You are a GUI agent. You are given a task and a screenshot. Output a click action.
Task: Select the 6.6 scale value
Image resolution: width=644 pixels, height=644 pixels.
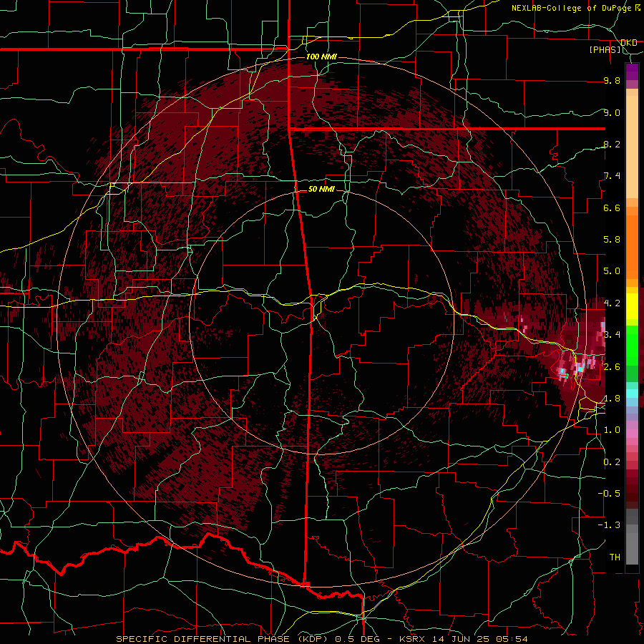612,208
